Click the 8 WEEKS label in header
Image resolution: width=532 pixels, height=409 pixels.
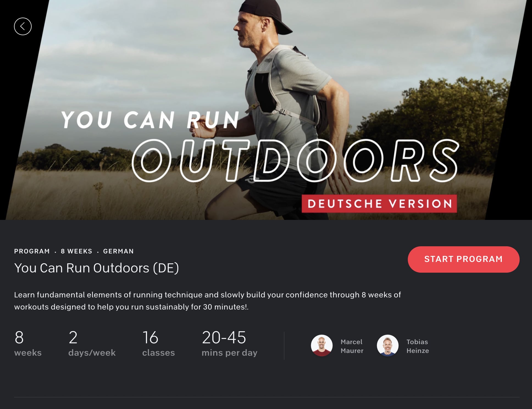[x=76, y=251]
